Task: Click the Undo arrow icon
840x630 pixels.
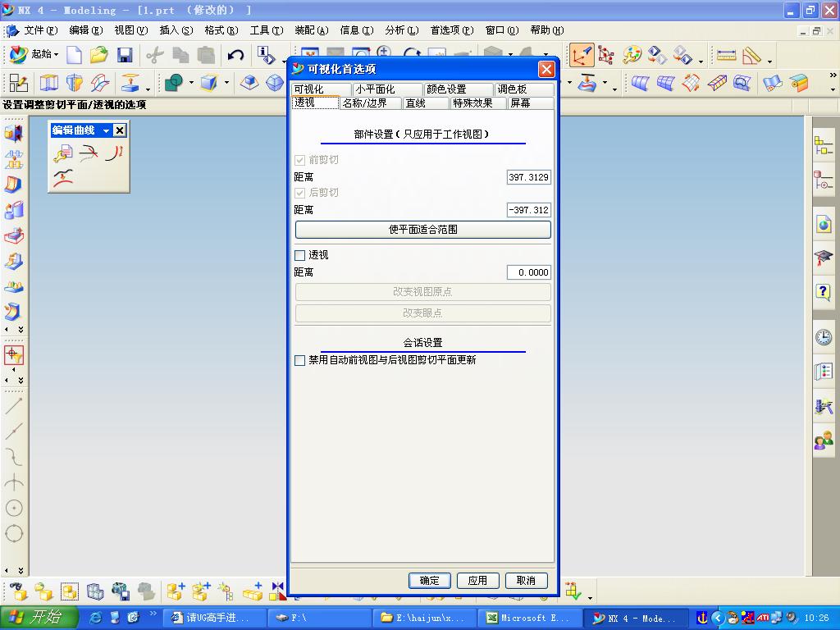Action: tap(235, 55)
